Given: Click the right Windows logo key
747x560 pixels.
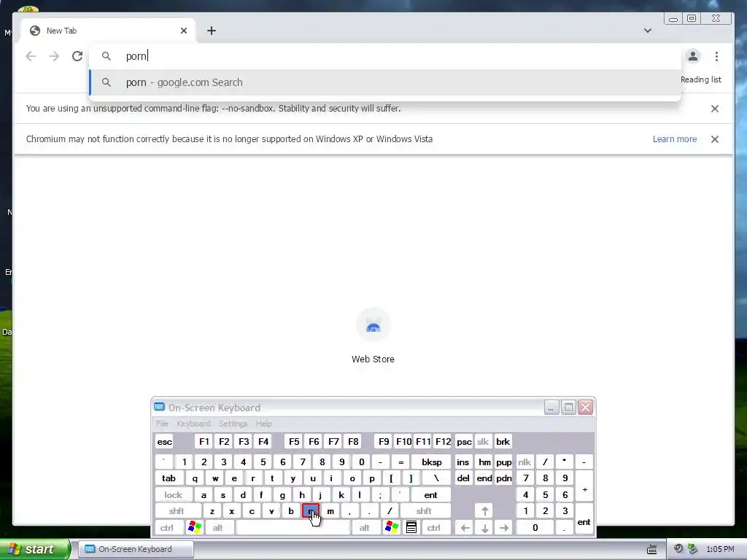Looking at the screenshot, I should (392, 528).
